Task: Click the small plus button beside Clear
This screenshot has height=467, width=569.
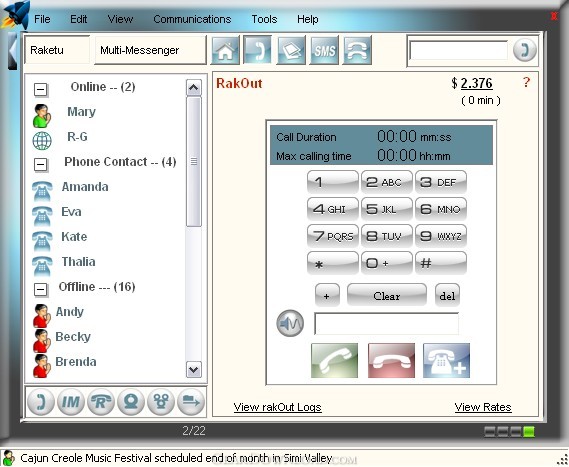Action: coord(327,295)
